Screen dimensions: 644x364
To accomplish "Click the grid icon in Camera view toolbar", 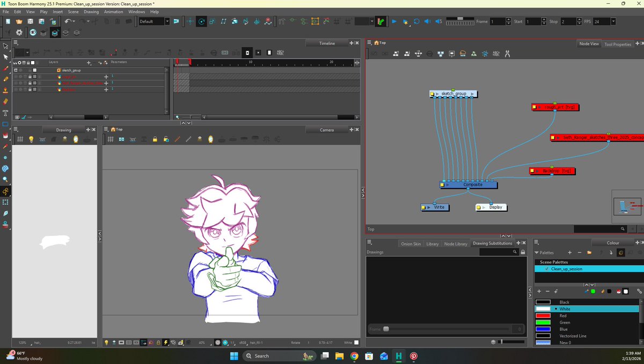I will pyautogui.click(x=110, y=139).
